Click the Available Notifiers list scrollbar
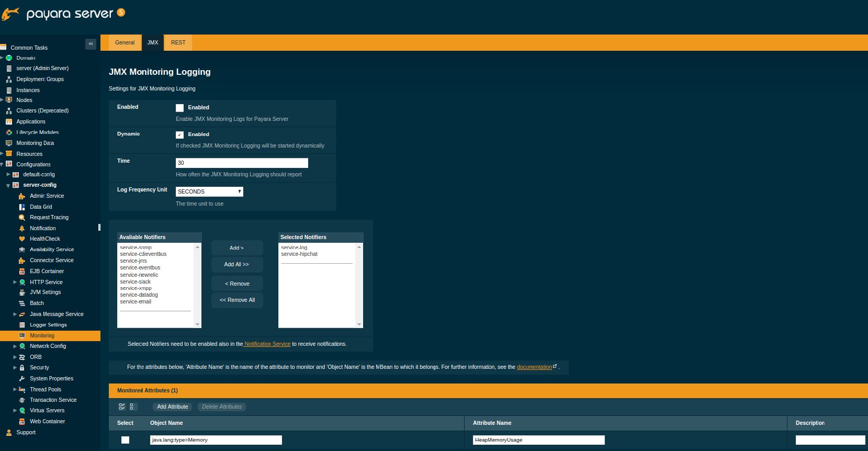The width and height of the screenshot is (868, 451). [x=197, y=285]
